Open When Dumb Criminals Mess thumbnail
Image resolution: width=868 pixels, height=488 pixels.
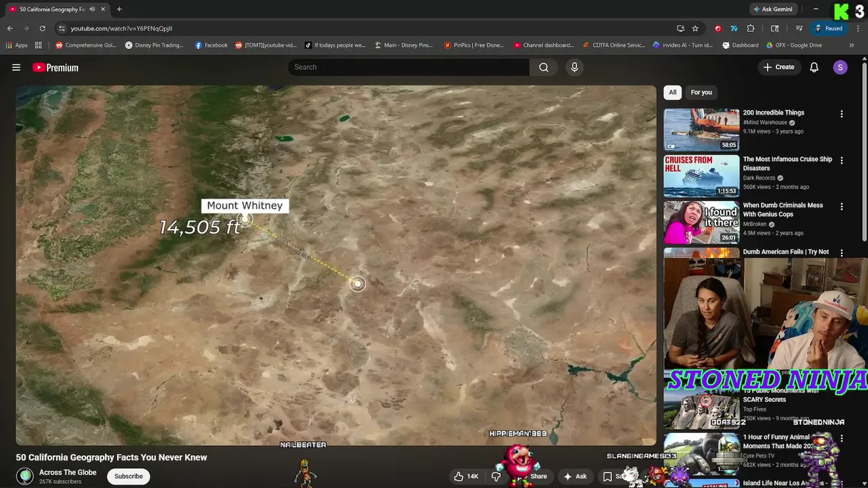[701, 222]
